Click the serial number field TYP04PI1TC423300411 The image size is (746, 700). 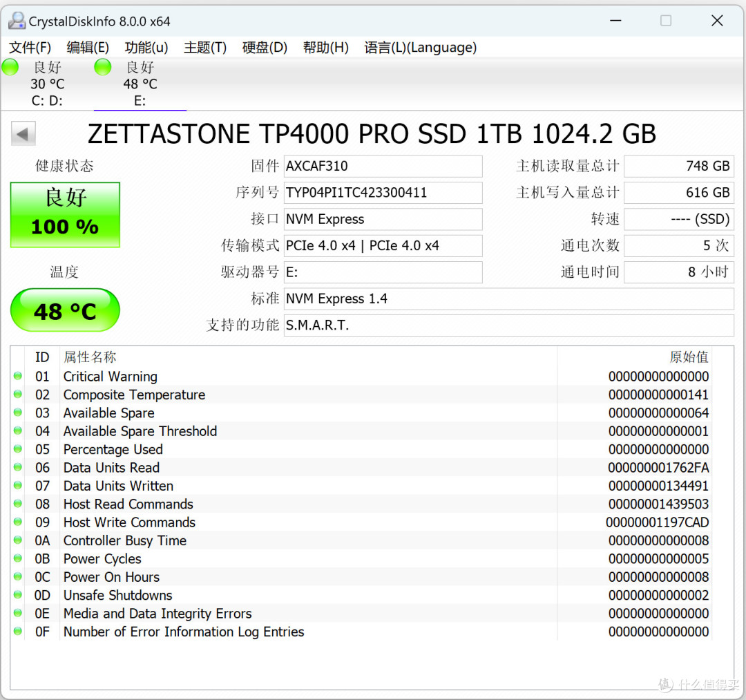pyautogui.click(x=383, y=193)
